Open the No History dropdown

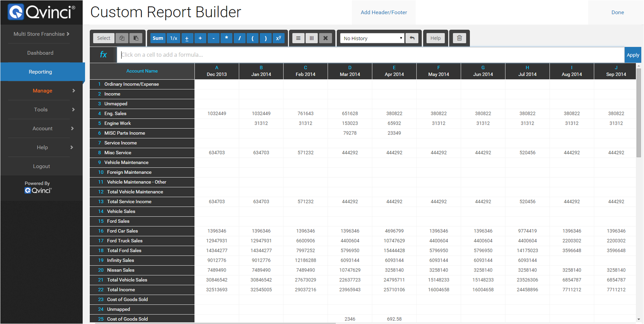(x=372, y=38)
